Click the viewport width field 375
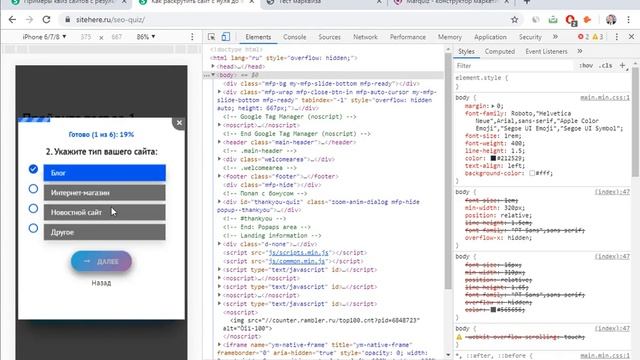Viewport: 640px width, 360px height. [x=86, y=37]
